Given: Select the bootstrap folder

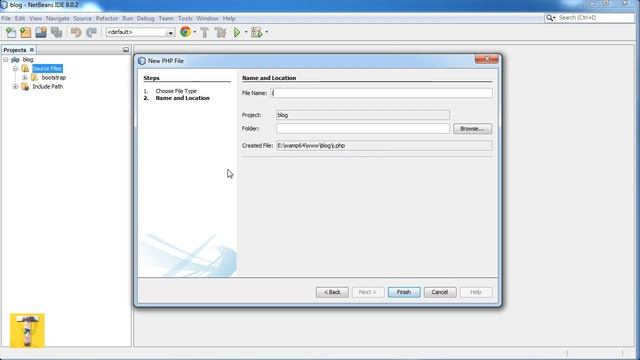Looking at the screenshot, I should point(53,78).
